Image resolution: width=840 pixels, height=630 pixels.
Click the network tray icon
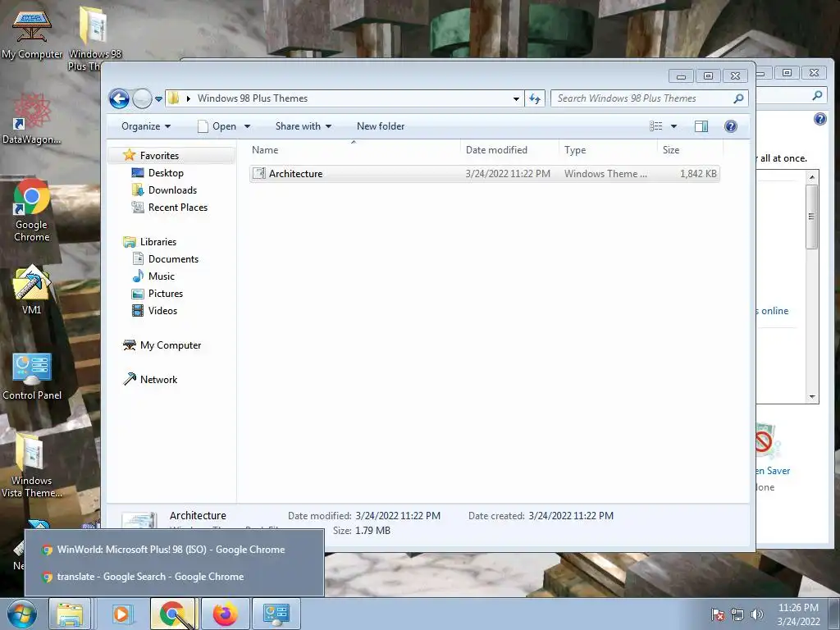[737, 615]
